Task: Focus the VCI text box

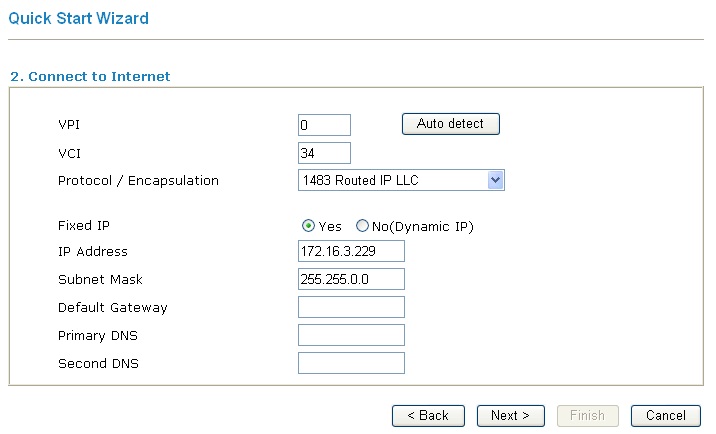Action: coord(324,153)
